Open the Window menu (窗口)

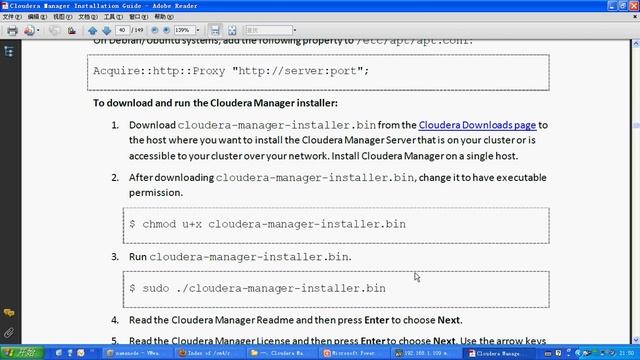point(138,17)
